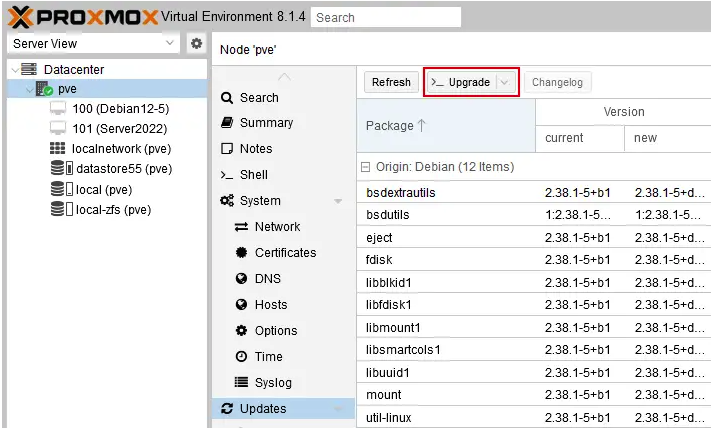Click the Certificates badge icon
Image resolution: width=724 pixels, height=433 pixels.
click(241, 253)
